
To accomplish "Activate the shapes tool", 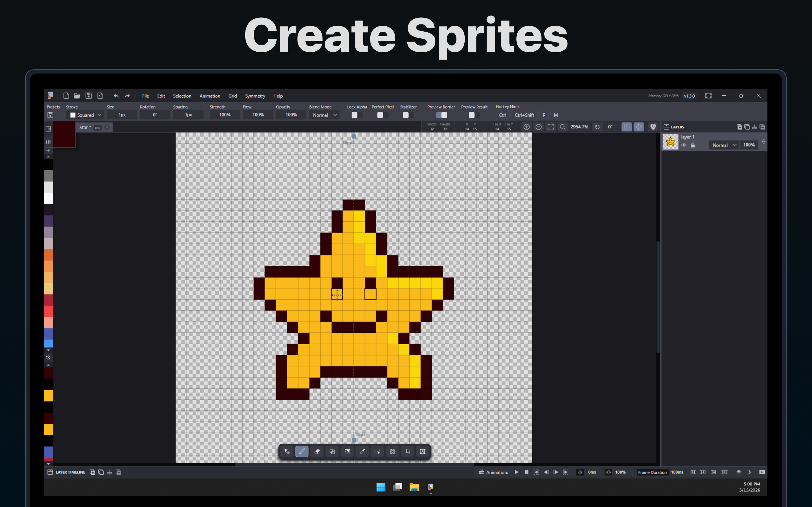I will coord(332,451).
